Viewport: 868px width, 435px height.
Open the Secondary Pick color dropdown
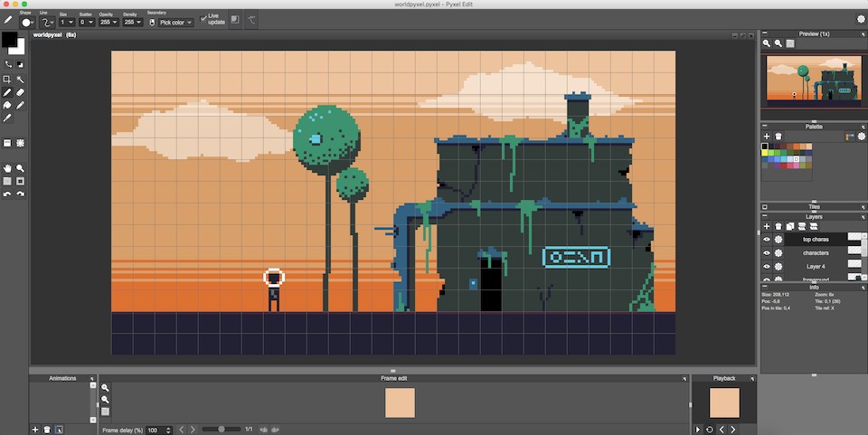[175, 22]
